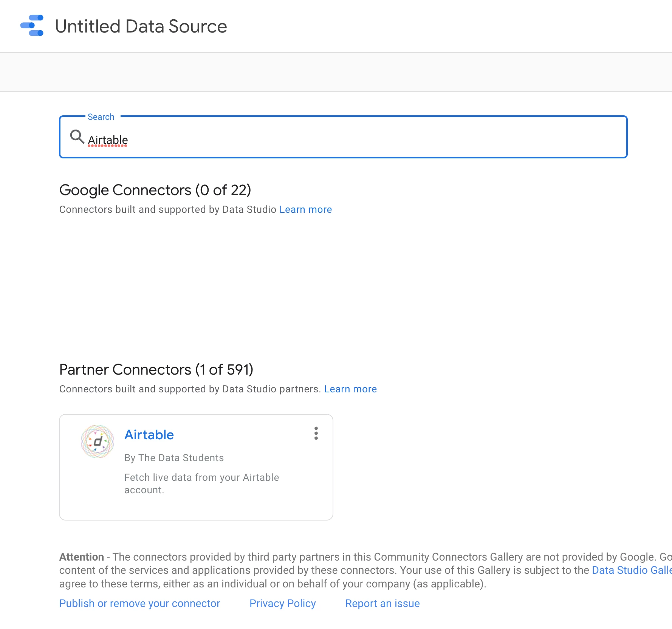Open the Privacy Policy link
The height and width of the screenshot is (629, 672).
point(282,603)
